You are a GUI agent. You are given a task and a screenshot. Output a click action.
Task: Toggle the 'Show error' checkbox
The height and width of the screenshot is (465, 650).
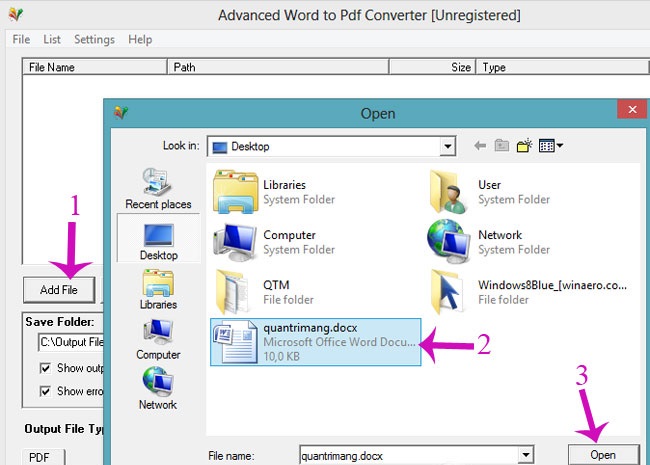pyautogui.click(x=45, y=391)
